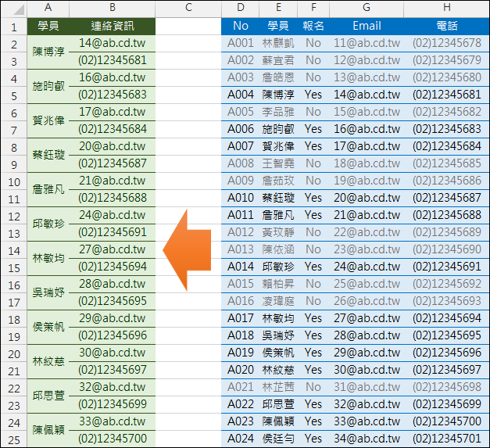Click cell 王智堯 in column E

pos(278,163)
